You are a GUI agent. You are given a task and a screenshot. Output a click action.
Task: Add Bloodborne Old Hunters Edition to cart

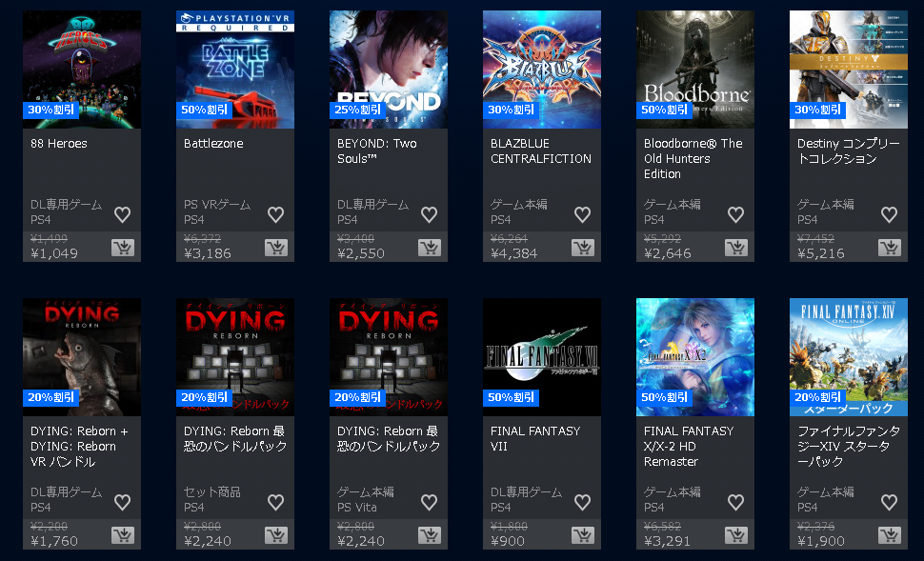(x=736, y=248)
